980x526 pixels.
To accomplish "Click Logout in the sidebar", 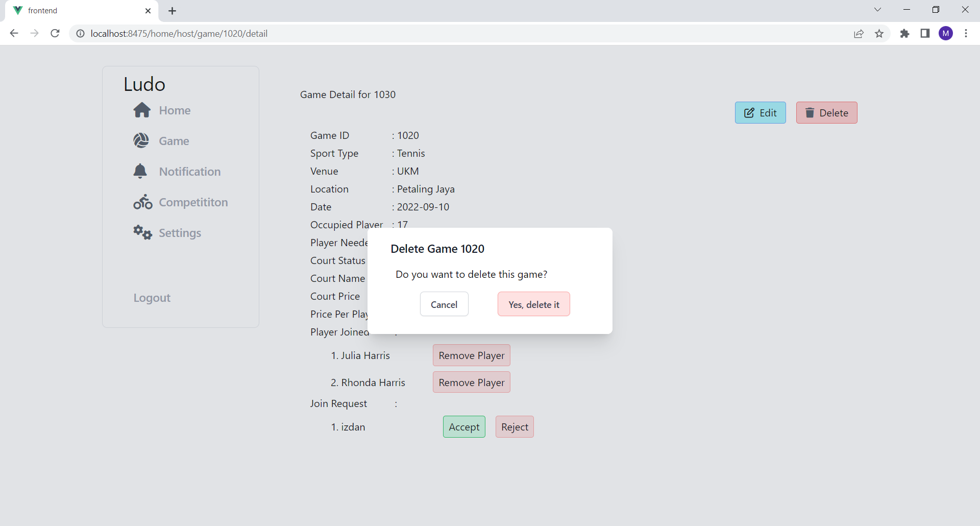I will (152, 298).
